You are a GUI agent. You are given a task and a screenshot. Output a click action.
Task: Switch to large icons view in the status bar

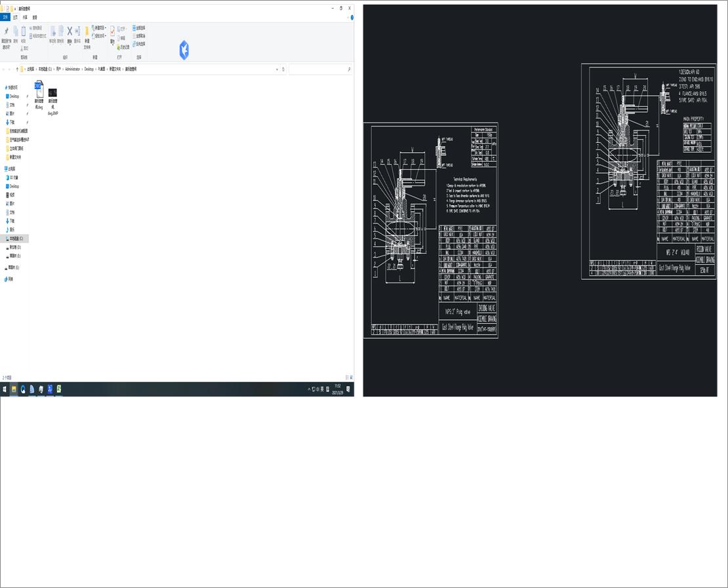(352, 378)
